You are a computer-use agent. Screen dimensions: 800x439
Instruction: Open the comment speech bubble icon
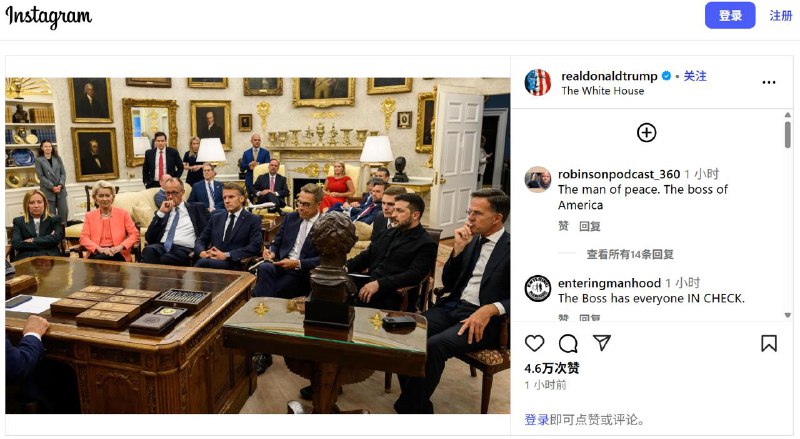[x=568, y=344]
